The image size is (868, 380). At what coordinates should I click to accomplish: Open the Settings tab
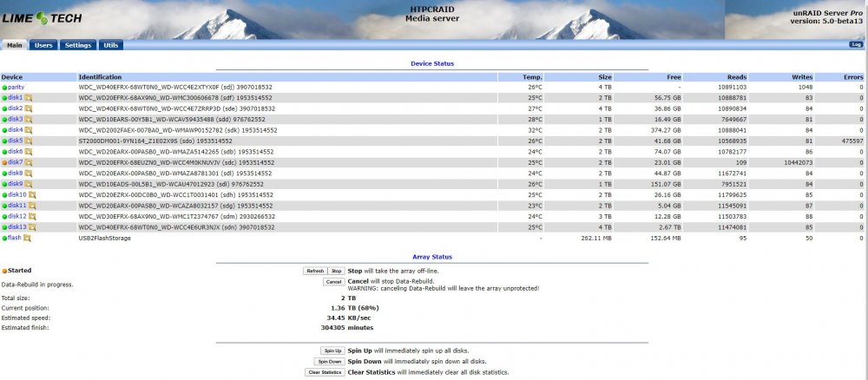coord(78,45)
